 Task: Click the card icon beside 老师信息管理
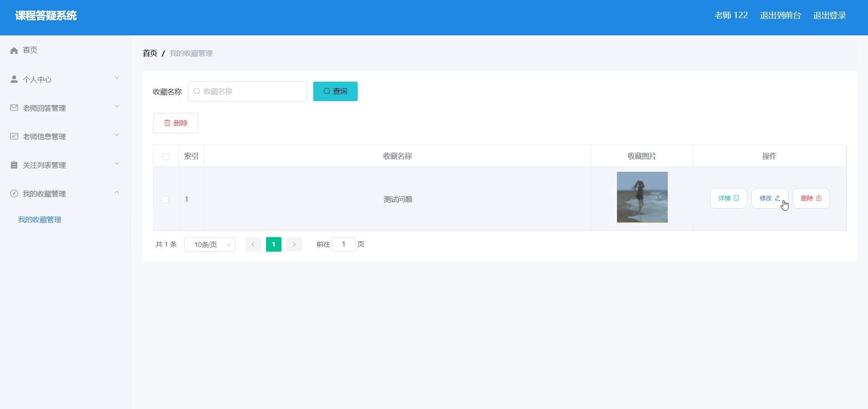click(14, 136)
